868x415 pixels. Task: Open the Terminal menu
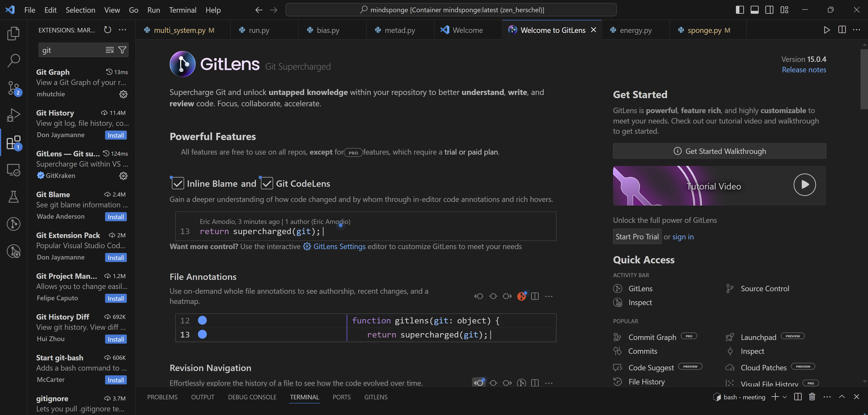182,10
